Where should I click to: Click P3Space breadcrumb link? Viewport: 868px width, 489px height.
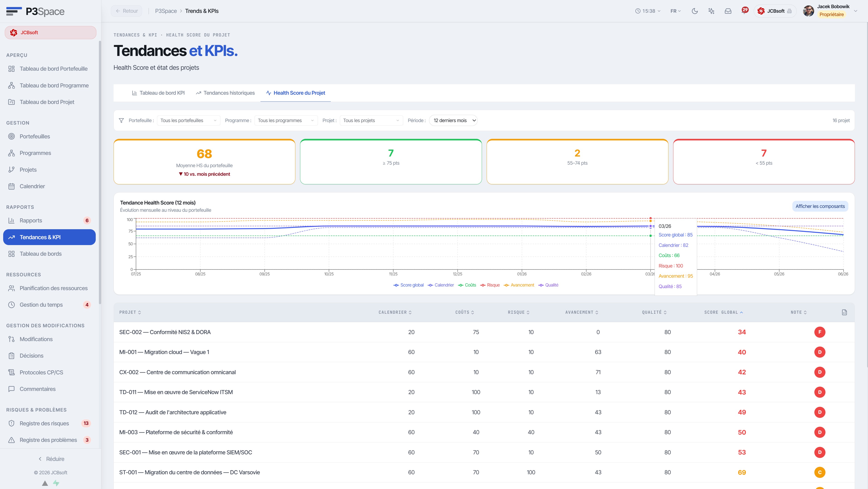pyautogui.click(x=166, y=11)
